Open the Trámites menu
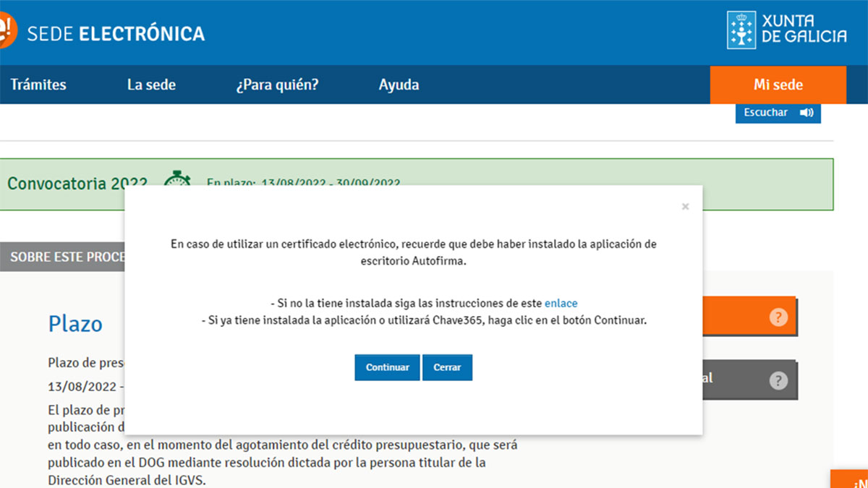 [x=38, y=85]
